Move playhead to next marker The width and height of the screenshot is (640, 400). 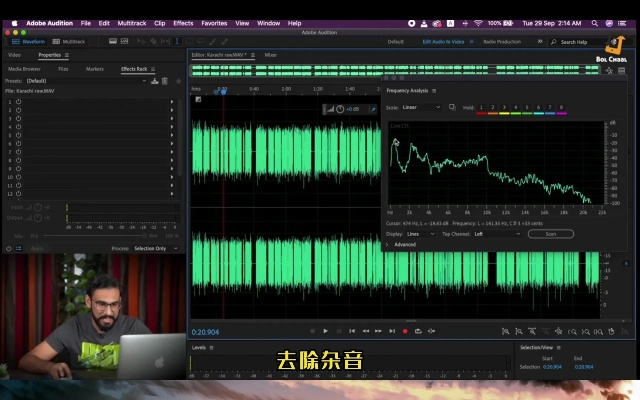click(x=392, y=331)
